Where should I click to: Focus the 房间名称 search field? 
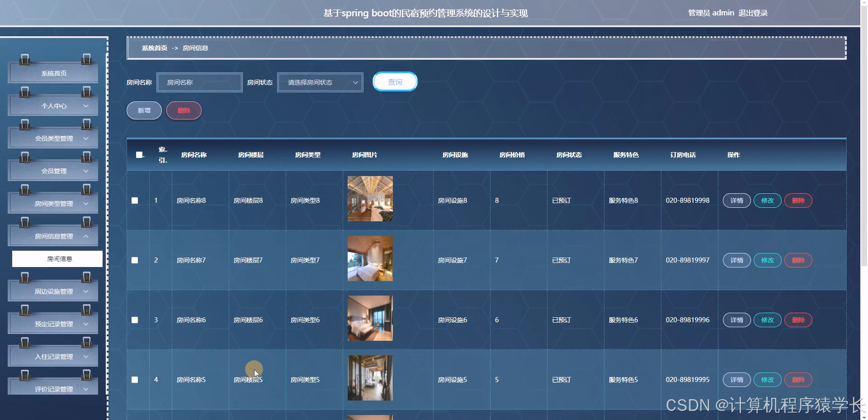tap(199, 82)
